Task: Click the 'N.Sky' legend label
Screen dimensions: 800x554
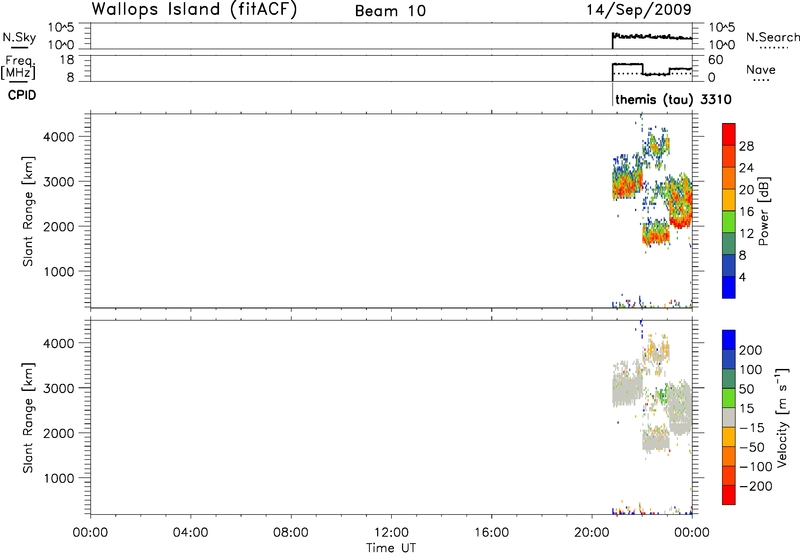Action: (x=19, y=37)
